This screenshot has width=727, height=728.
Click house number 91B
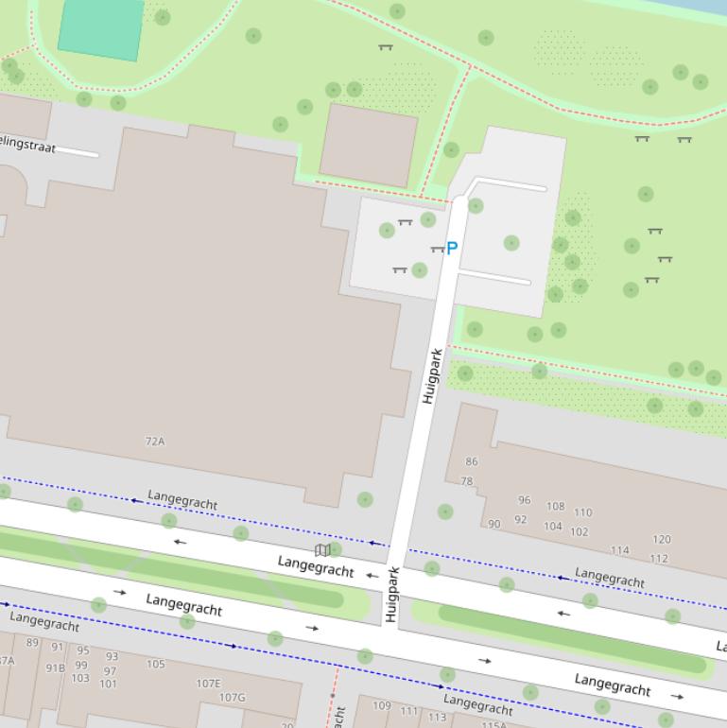click(55, 668)
